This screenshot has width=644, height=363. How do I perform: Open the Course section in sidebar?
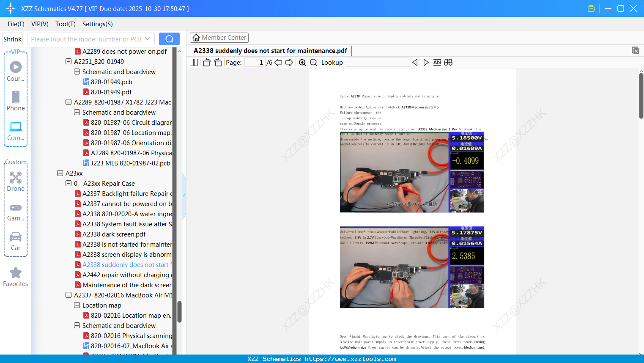tap(16, 71)
